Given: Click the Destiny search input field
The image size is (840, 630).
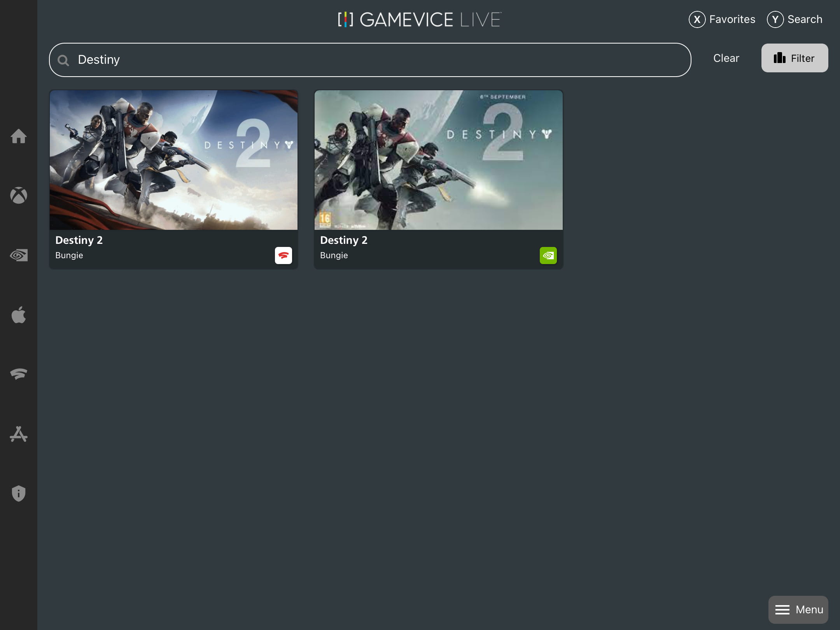Looking at the screenshot, I should tap(369, 60).
